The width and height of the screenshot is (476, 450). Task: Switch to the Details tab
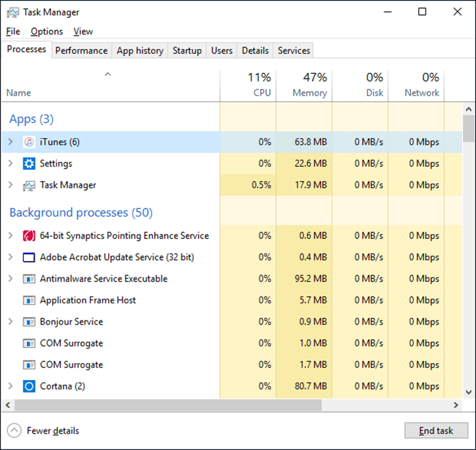tap(255, 51)
